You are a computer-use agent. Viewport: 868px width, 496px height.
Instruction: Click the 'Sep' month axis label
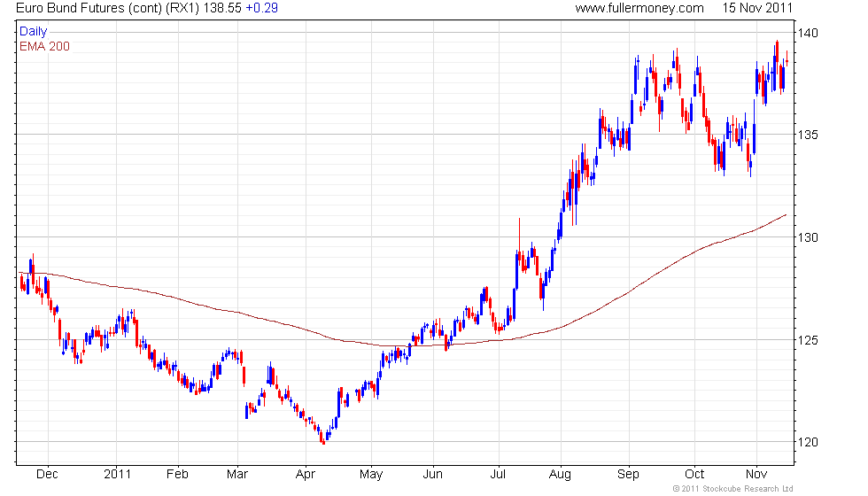[628, 475]
